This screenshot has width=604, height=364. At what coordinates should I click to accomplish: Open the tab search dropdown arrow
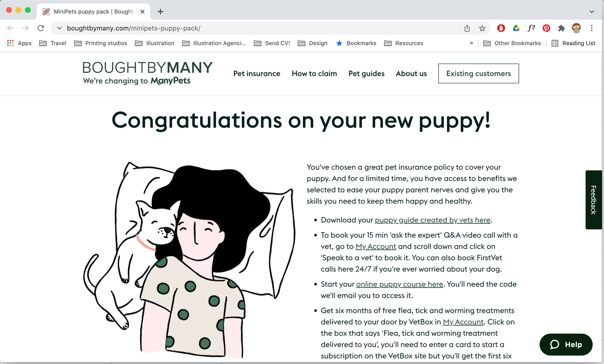coord(591,12)
